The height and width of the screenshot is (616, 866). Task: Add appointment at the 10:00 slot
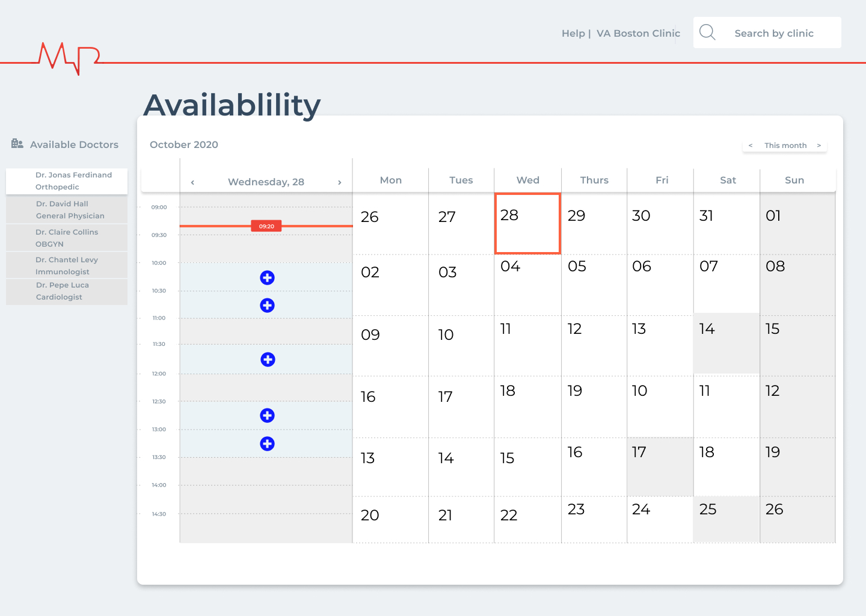click(268, 277)
